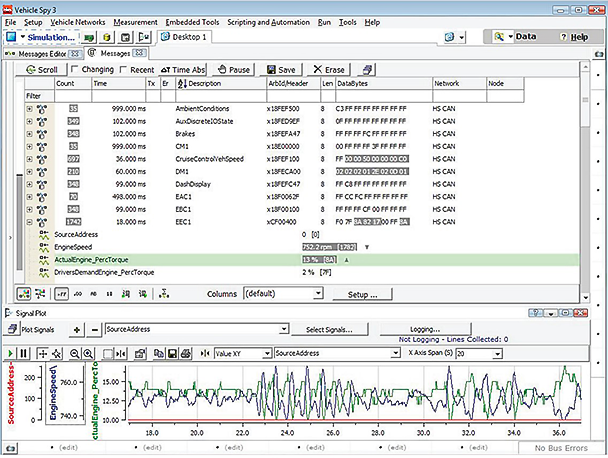Image resolution: width=608 pixels, height=458 pixels.
Task: Collapse the EEC1 message row
Action: click(x=29, y=222)
